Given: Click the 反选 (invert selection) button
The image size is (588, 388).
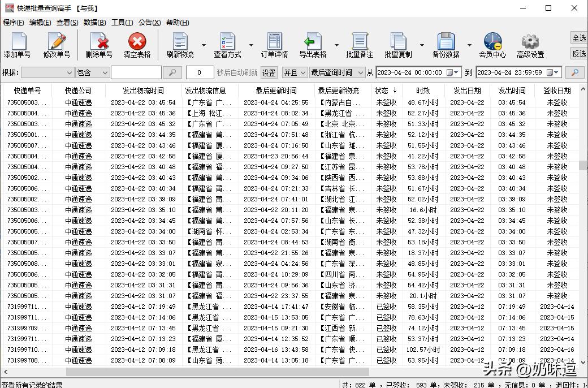Looking at the screenshot, I should [x=578, y=54].
